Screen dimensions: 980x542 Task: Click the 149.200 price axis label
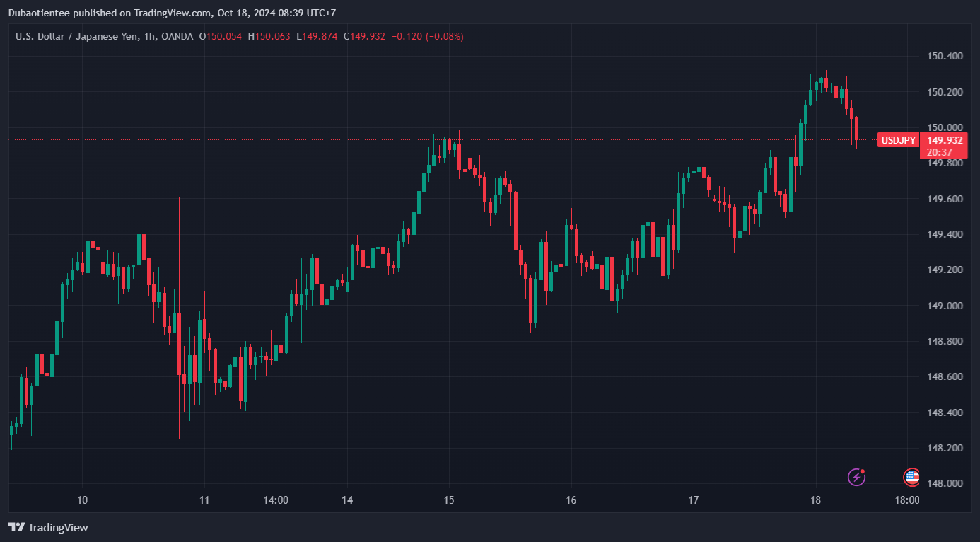pyautogui.click(x=945, y=270)
